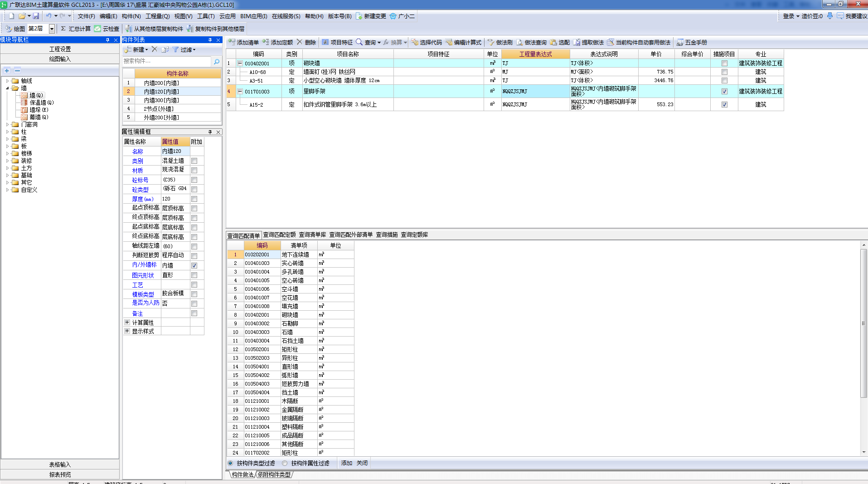Click the 选择代码 icon
This screenshot has height=484, width=868.
415,42
